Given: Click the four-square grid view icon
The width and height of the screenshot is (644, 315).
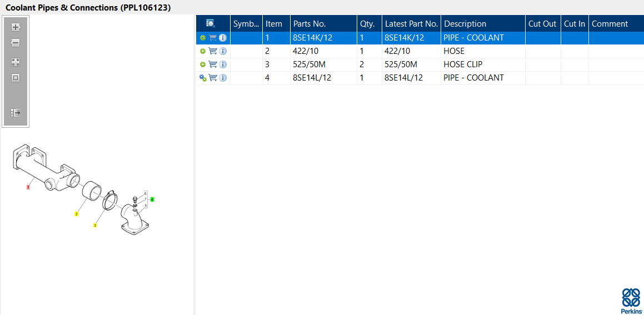Looking at the screenshot, I should point(15,62).
